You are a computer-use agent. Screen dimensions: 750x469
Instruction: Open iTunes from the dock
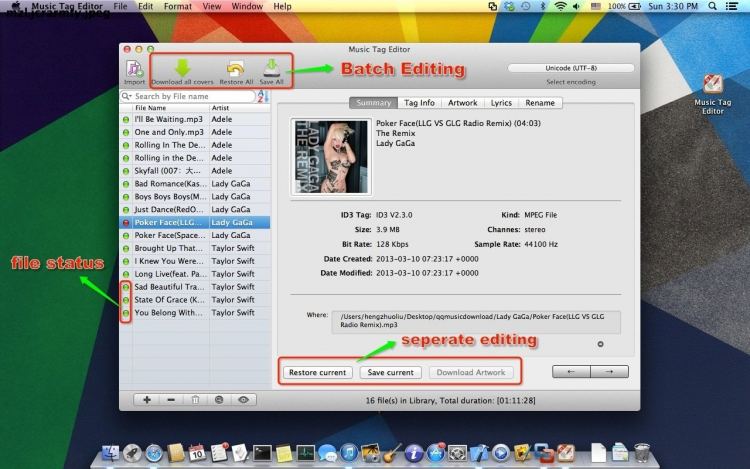(349, 452)
